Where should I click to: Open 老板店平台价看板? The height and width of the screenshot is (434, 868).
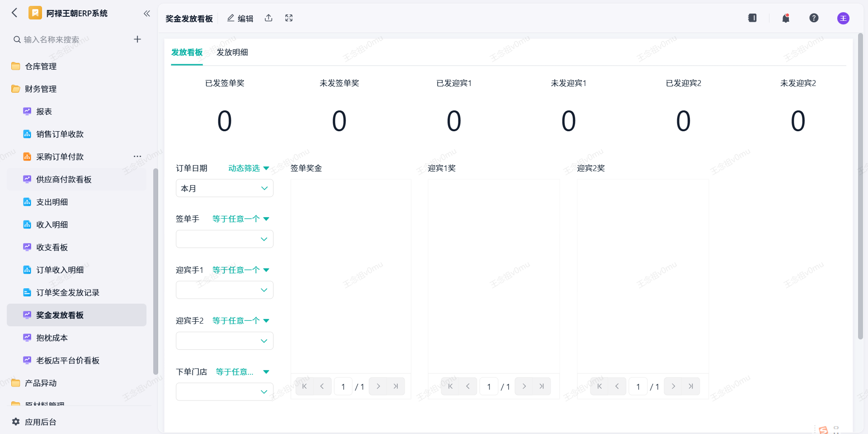tap(76, 360)
